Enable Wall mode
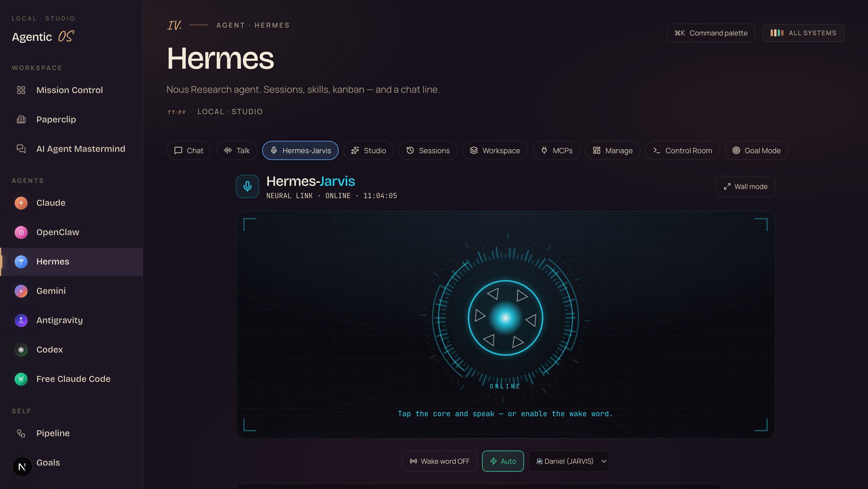 (x=745, y=186)
